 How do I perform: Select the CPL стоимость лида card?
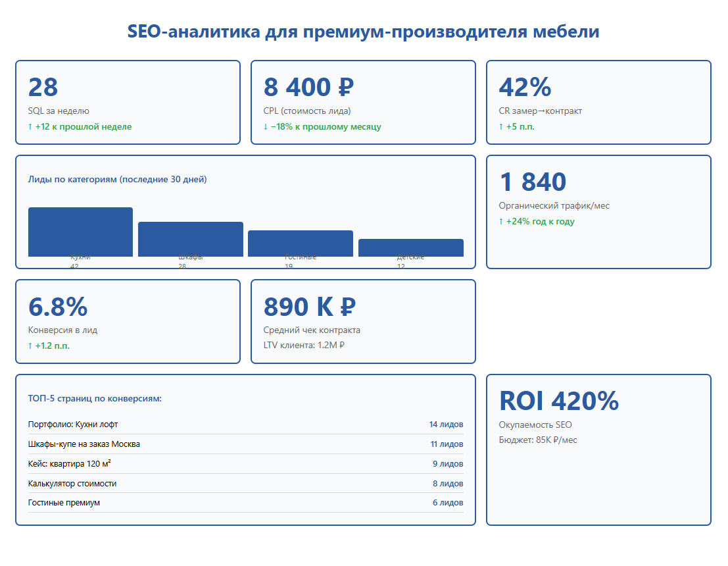pos(363,102)
